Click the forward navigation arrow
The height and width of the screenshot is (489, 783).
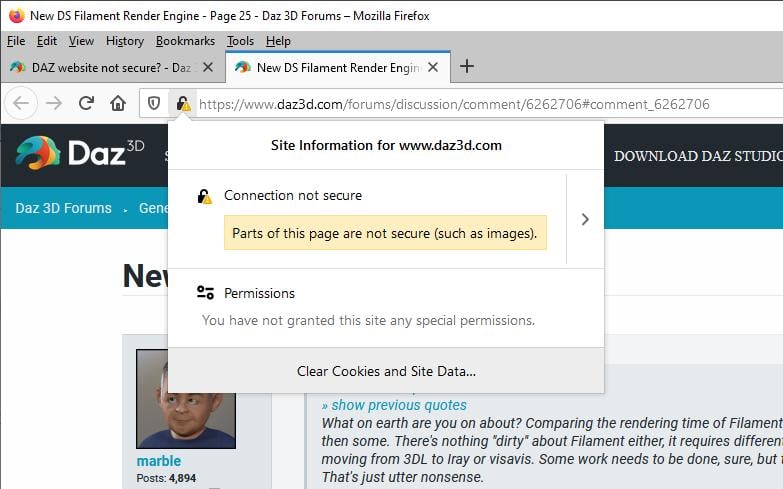click(x=54, y=103)
